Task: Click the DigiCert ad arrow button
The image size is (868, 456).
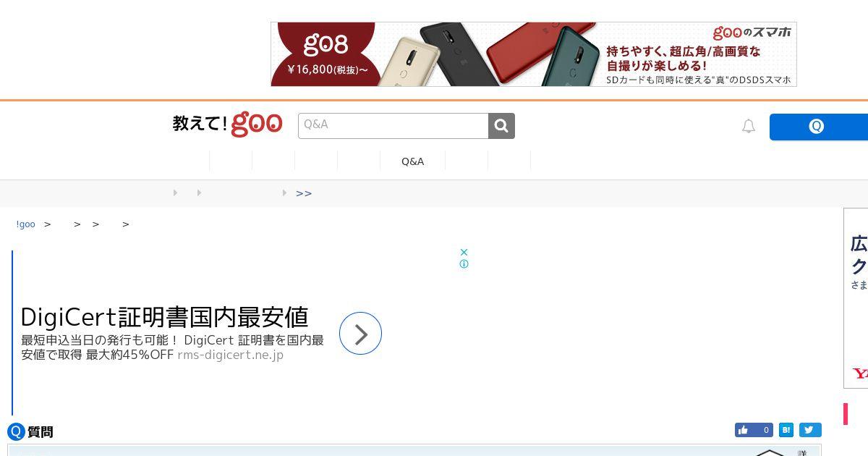Action: [360, 333]
